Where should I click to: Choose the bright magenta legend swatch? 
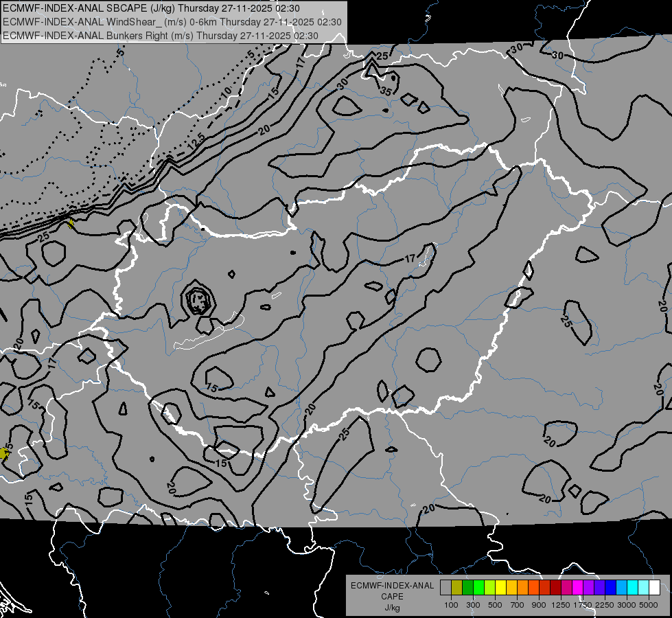pos(577,588)
